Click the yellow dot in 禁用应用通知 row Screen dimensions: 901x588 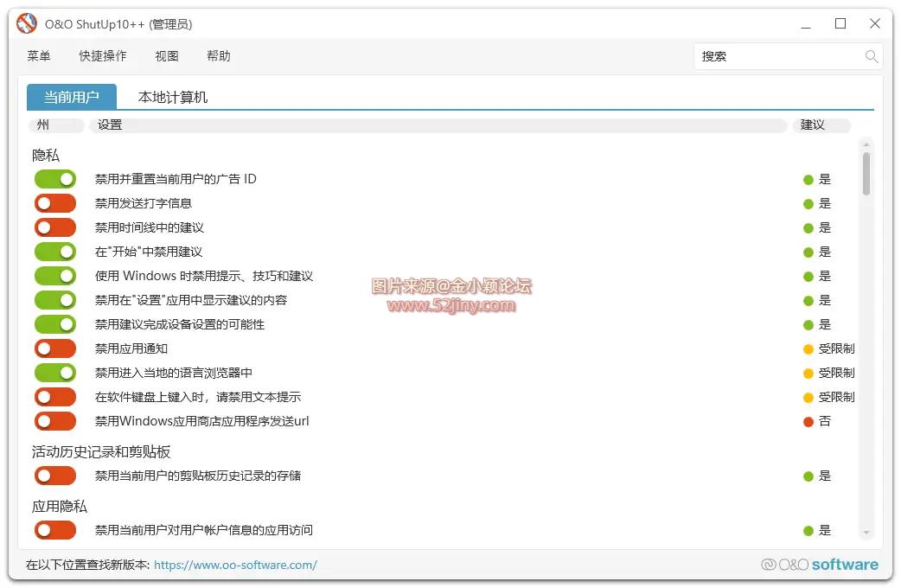(x=808, y=348)
